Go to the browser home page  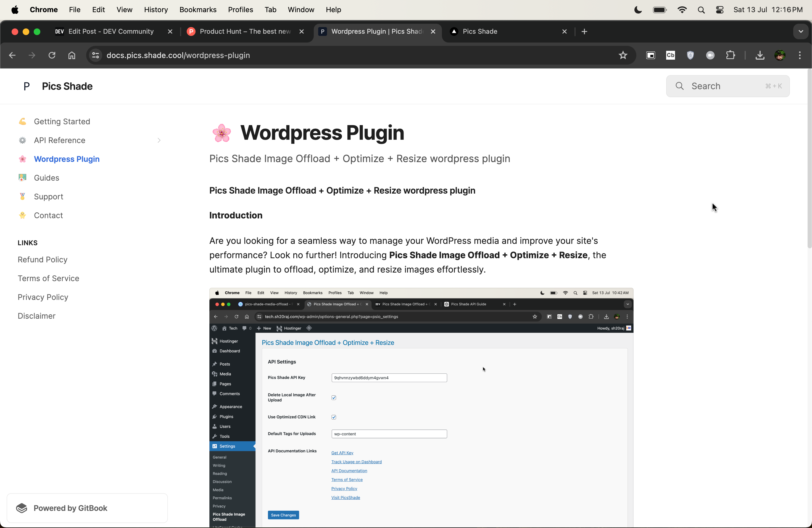pyautogui.click(x=72, y=55)
